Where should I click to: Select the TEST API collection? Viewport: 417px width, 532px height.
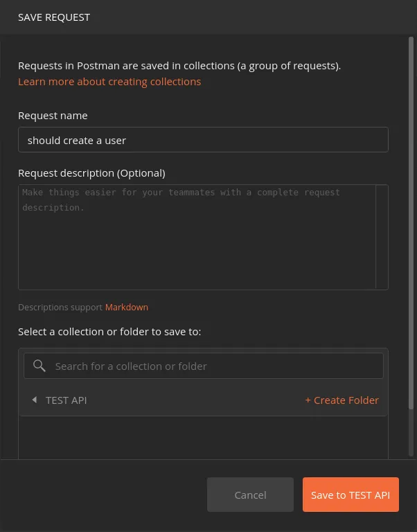pos(66,400)
